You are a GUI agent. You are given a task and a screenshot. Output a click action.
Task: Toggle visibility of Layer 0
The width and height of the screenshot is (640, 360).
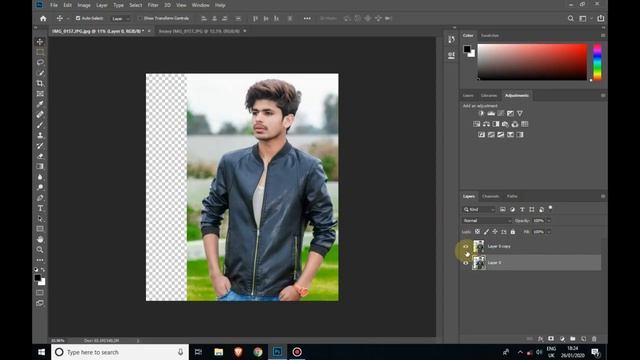(466, 263)
